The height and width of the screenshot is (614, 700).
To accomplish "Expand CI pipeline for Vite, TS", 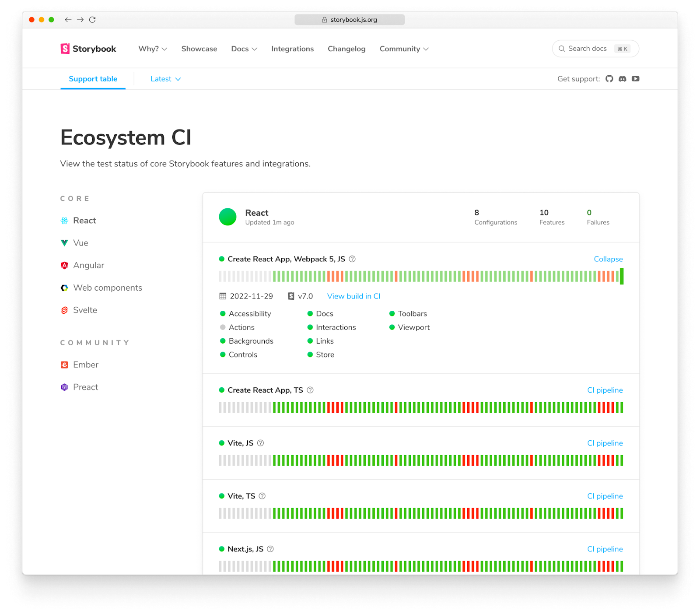I will tap(605, 496).
